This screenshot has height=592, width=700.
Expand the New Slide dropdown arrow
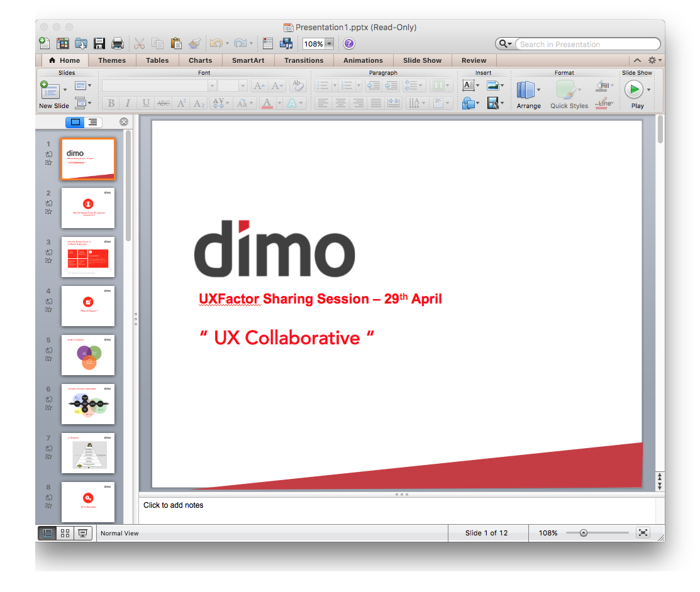pyautogui.click(x=65, y=89)
